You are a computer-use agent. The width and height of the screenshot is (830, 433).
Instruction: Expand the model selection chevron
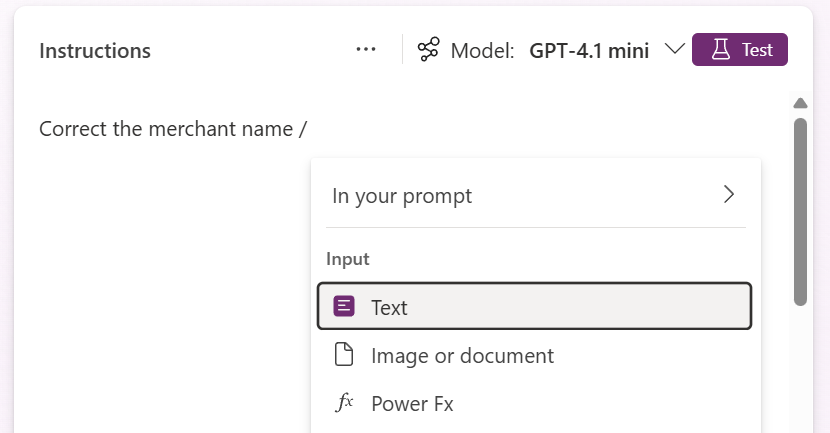[x=674, y=50]
